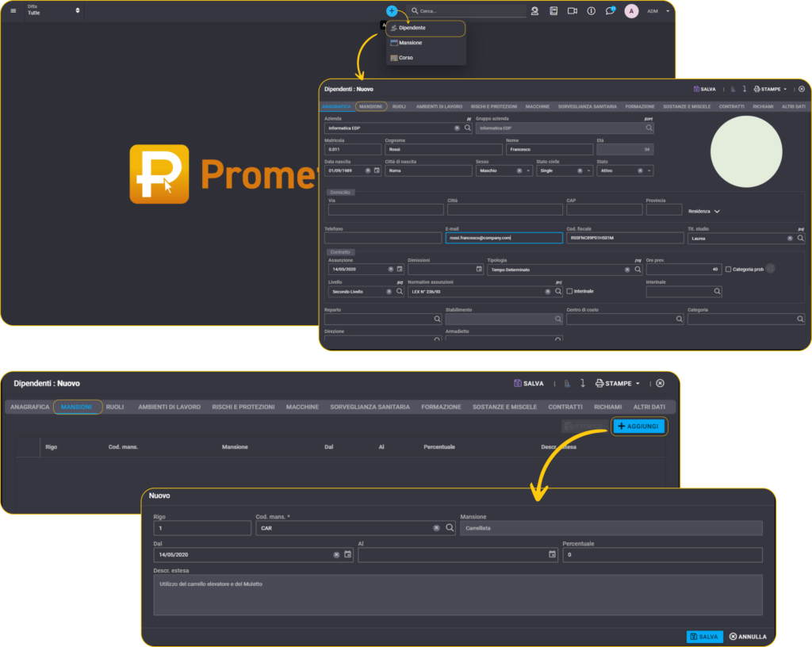
Task: Click blue SALVA button in Nuovo dialog
Action: [x=704, y=637]
